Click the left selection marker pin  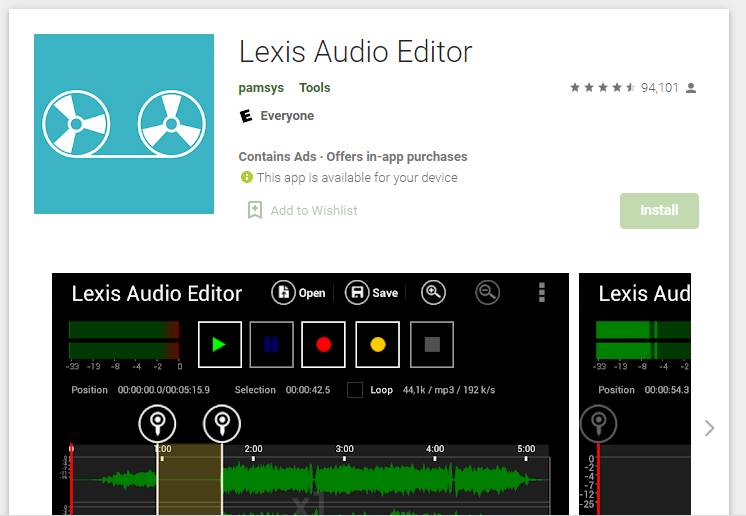[157, 423]
